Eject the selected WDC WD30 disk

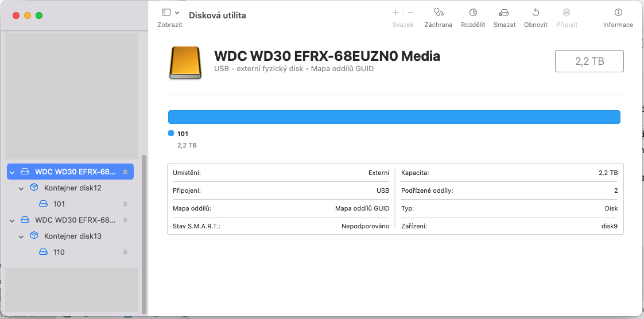click(125, 172)
